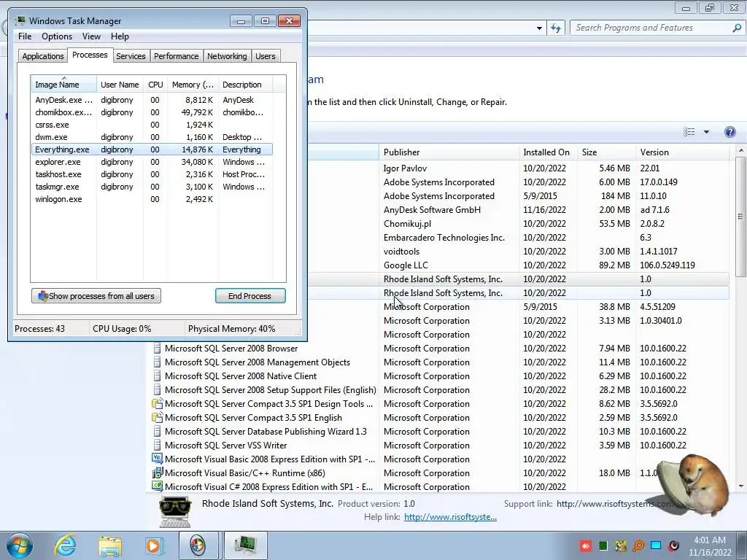The width and height of the screenshot is (747, 560).
Task: Select the Google LLC publisher row
Action: (519, 265)
